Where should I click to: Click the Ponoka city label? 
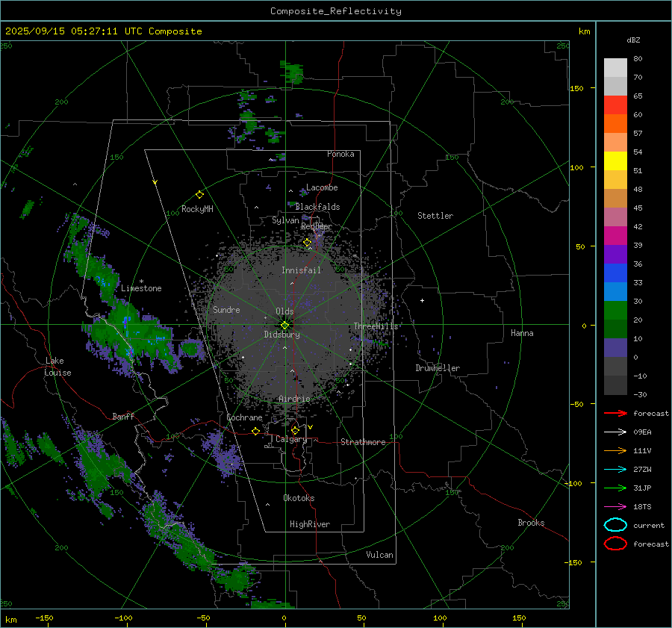340,154
